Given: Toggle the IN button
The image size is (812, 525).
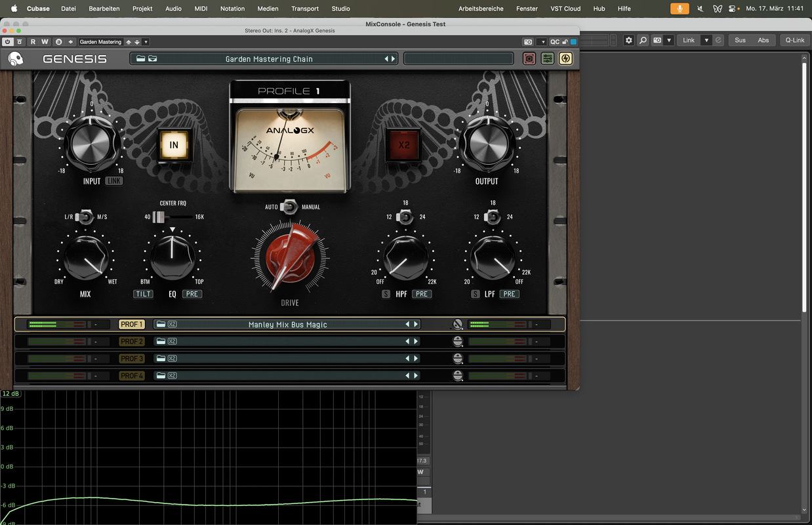Looking at the screenshot, I should tap(174, 146).
